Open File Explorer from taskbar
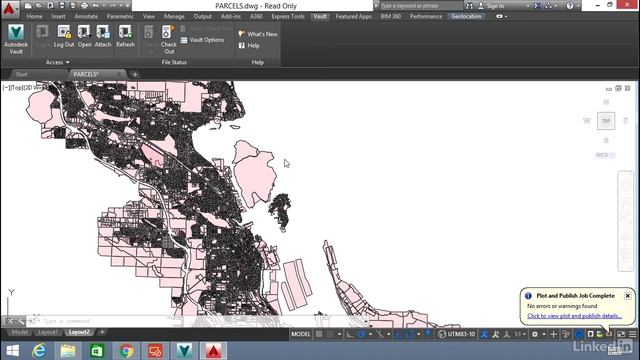This screenshot has height=360, width=640. point(68,351)
